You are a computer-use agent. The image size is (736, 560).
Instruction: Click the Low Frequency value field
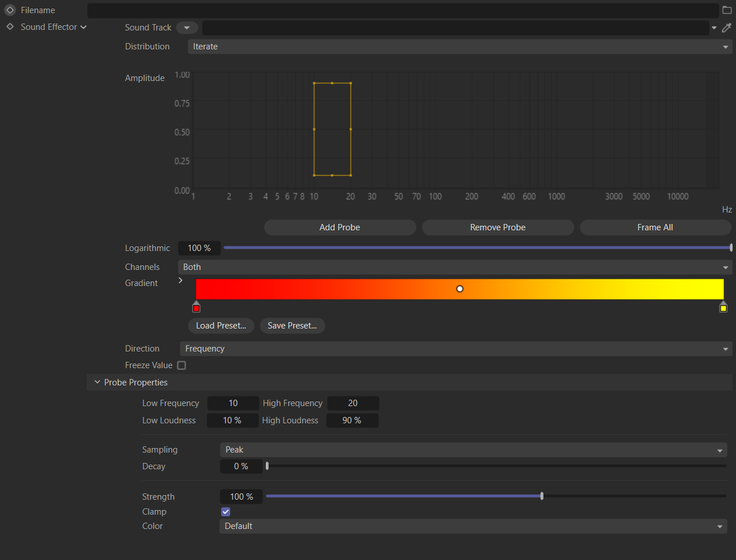(x=233, y=403)
